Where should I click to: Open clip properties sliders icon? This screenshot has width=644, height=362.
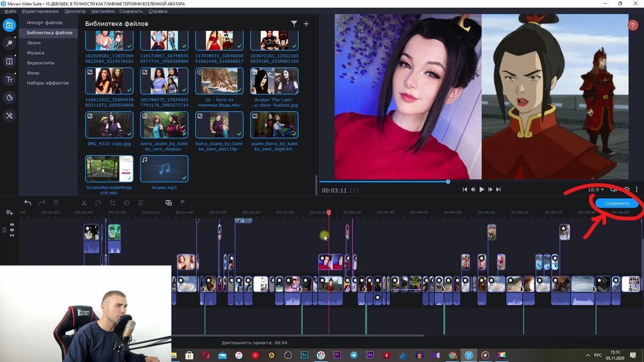(x=141, y=203)
